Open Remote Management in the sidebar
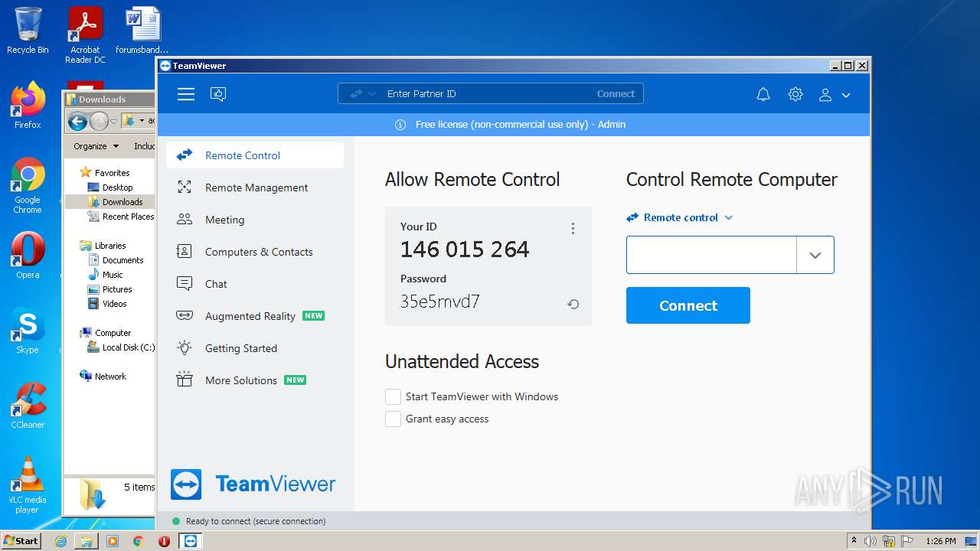 (x=255, y=187)
